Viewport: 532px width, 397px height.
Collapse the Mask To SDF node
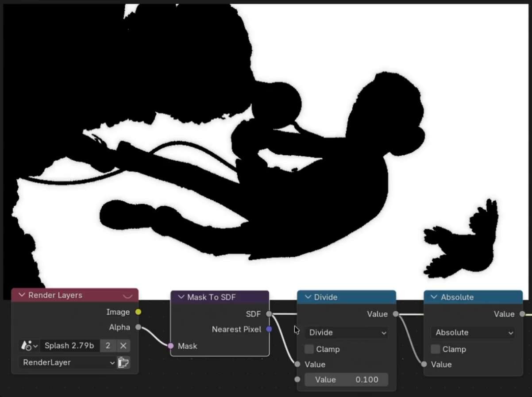181,297
